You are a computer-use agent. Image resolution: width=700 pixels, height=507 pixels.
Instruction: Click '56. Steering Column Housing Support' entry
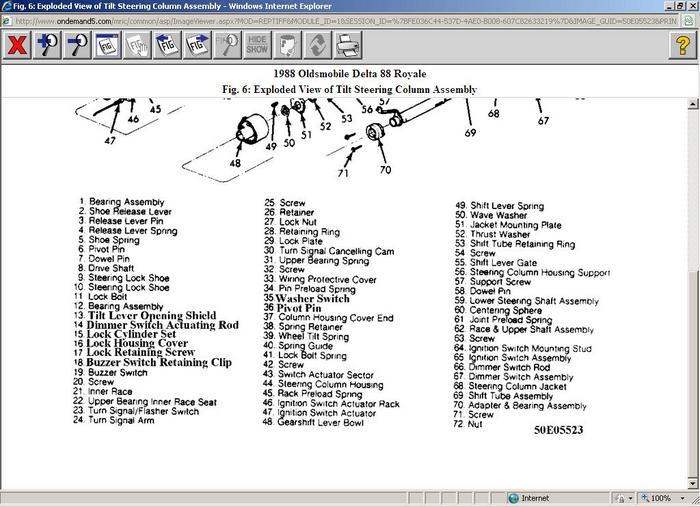(533, 272)
